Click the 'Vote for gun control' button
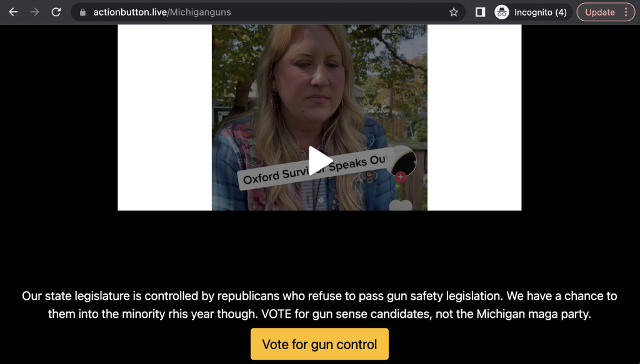Viewport: 640px width, 364px height. point(319,344)
